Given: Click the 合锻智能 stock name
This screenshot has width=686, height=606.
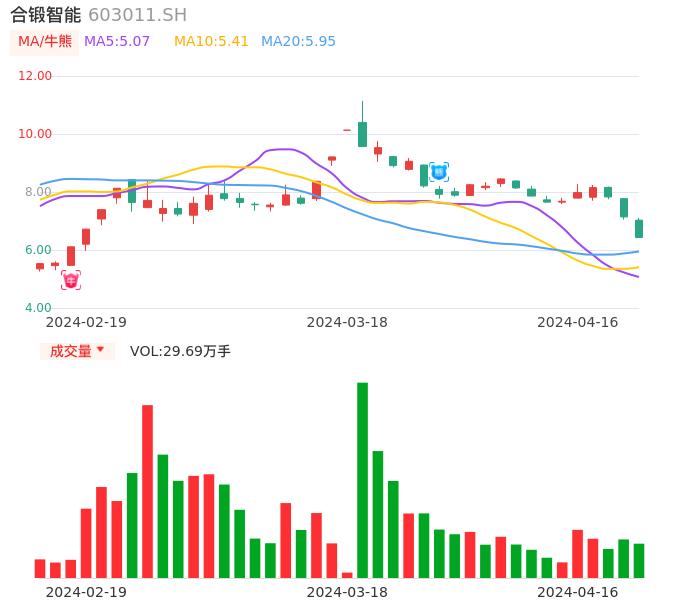Looking at the screenshot, I should click(x=46, y=15).
